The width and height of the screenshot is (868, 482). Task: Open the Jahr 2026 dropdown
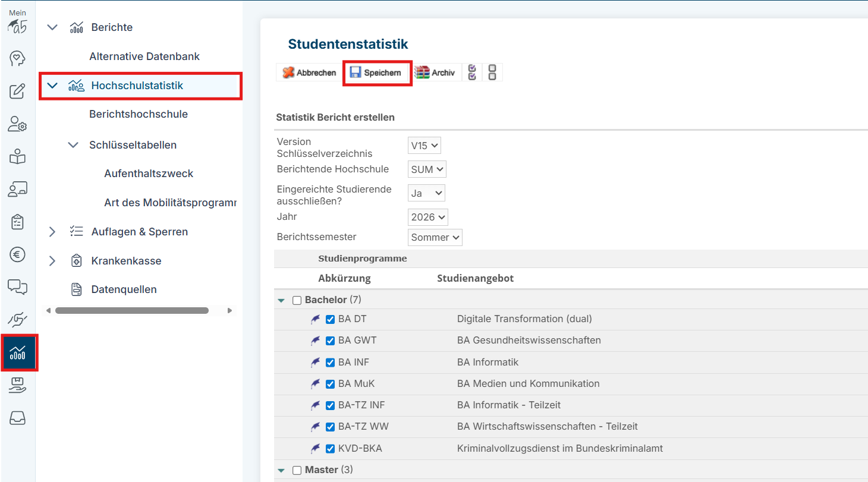tap(428, 217)
